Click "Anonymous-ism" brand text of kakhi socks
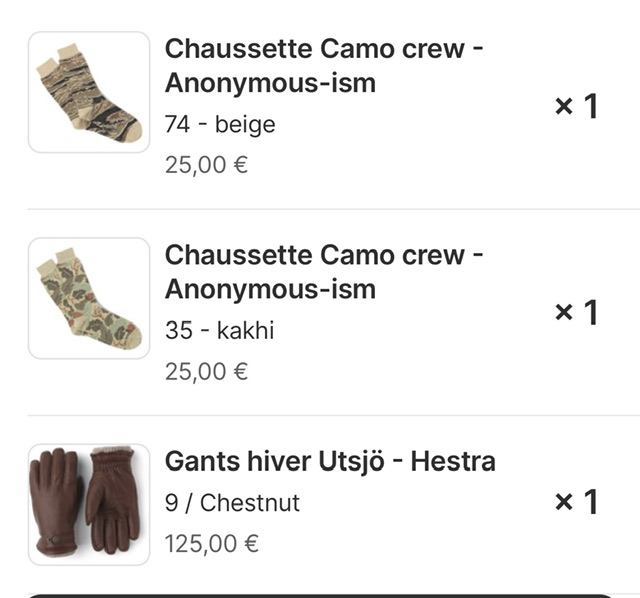The width and height of the screenshot is (640, 598). tap(270, 290)
